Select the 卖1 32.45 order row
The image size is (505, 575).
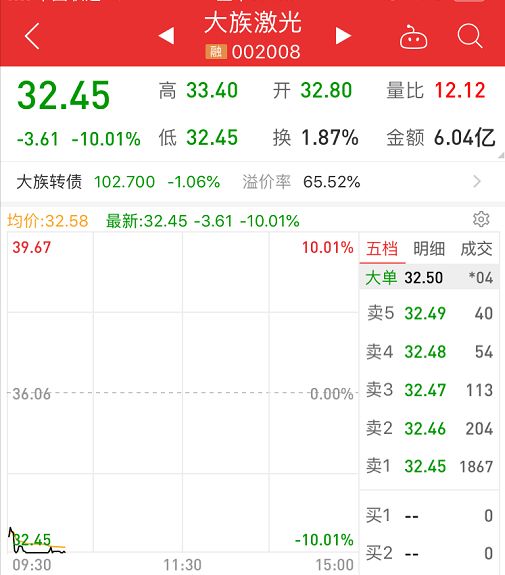pos(429,466)
